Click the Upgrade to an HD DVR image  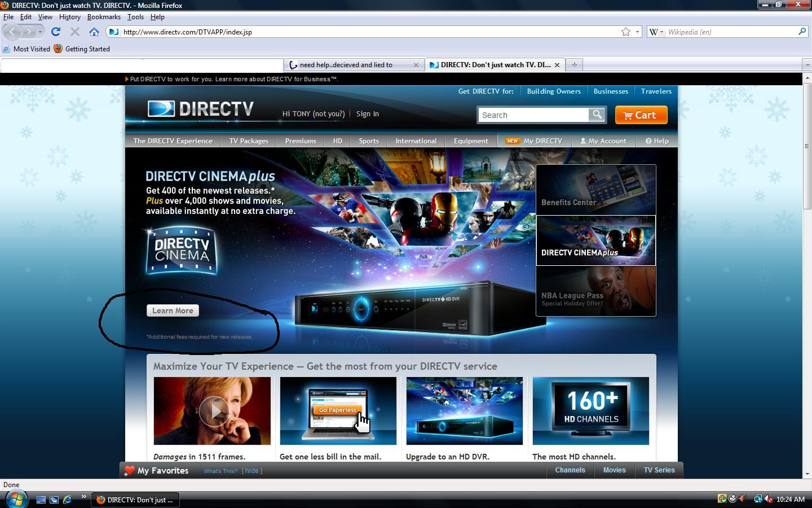tap(465, 411)
